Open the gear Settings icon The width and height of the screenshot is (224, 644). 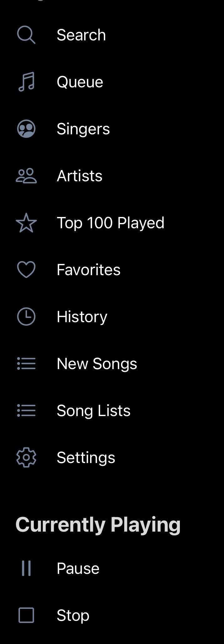[26, 457]
